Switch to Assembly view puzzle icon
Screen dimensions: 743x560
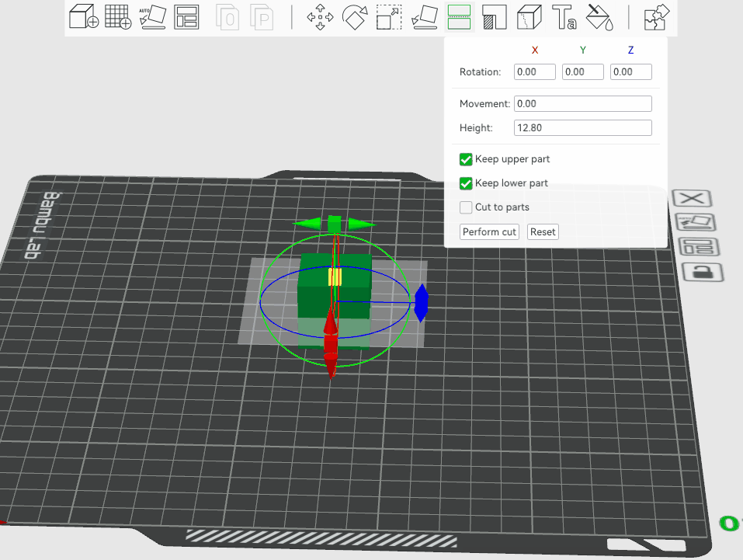tap(657, 17)
